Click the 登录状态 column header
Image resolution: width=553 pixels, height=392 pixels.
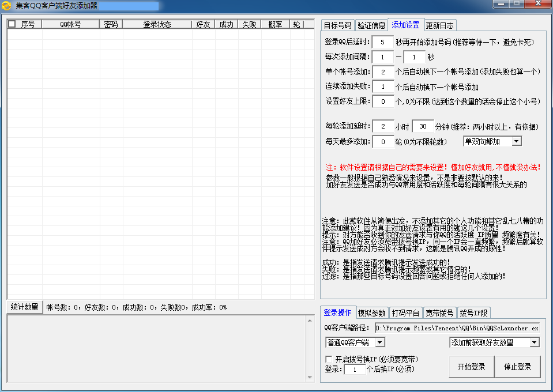point(157,24)
